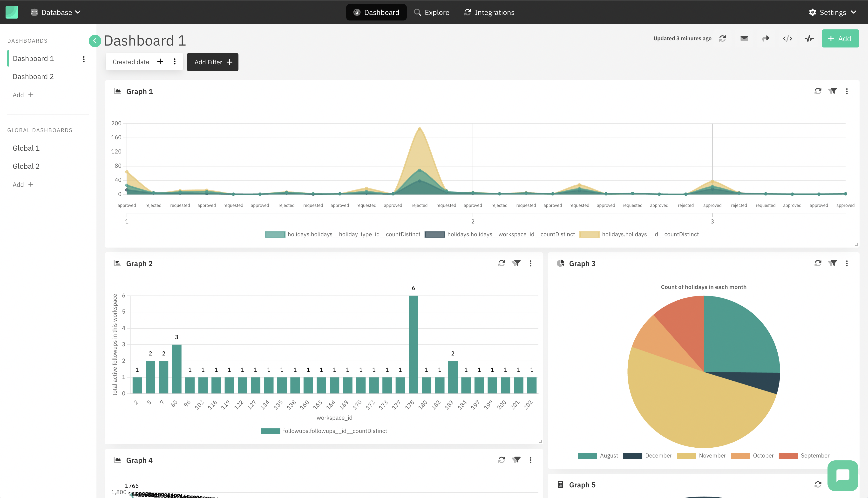The height and width of the screenshot is (498, 868).
Task: Click the filter icon on Graph 1
Action: 833,91
